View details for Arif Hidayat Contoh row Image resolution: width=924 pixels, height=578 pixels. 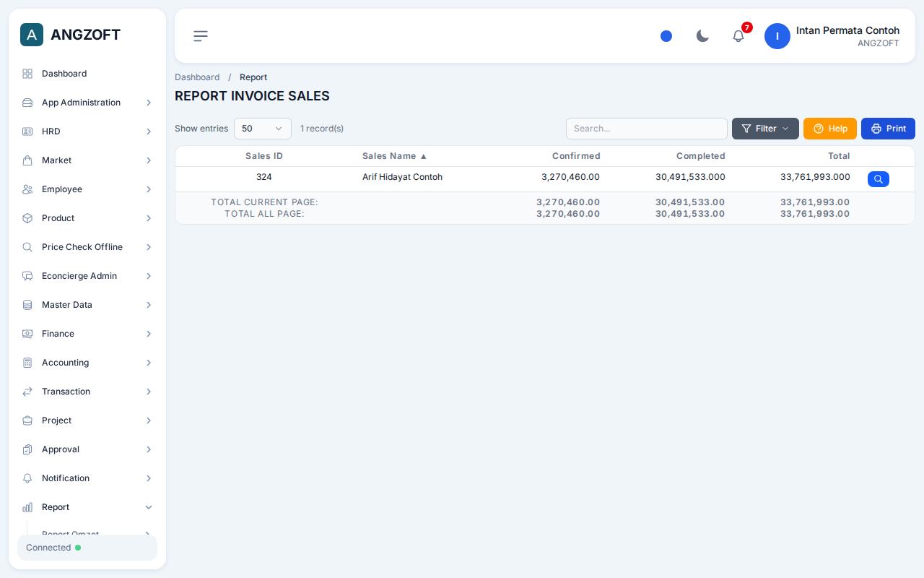879,179
